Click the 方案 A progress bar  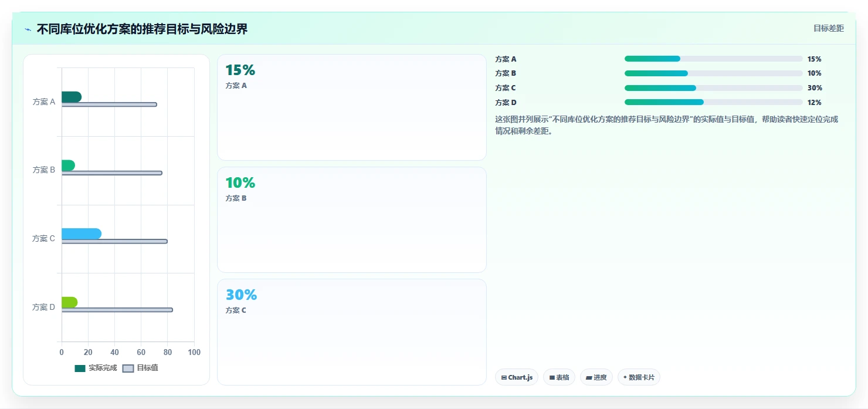point(713,59)
